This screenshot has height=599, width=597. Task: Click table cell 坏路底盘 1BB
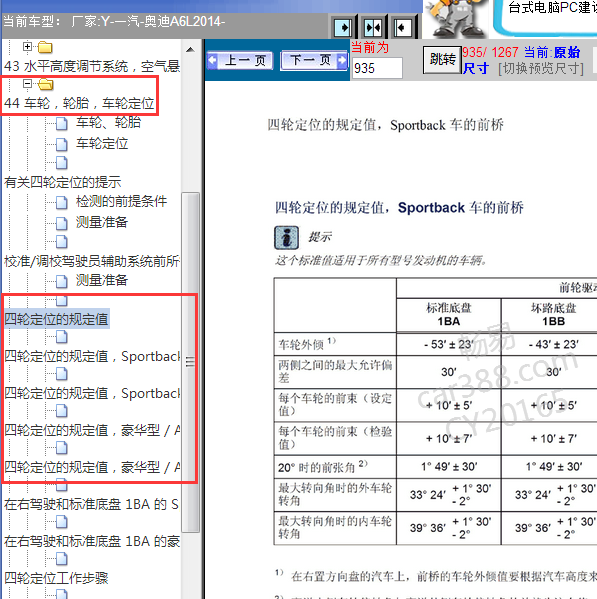[x=553, y=315]
